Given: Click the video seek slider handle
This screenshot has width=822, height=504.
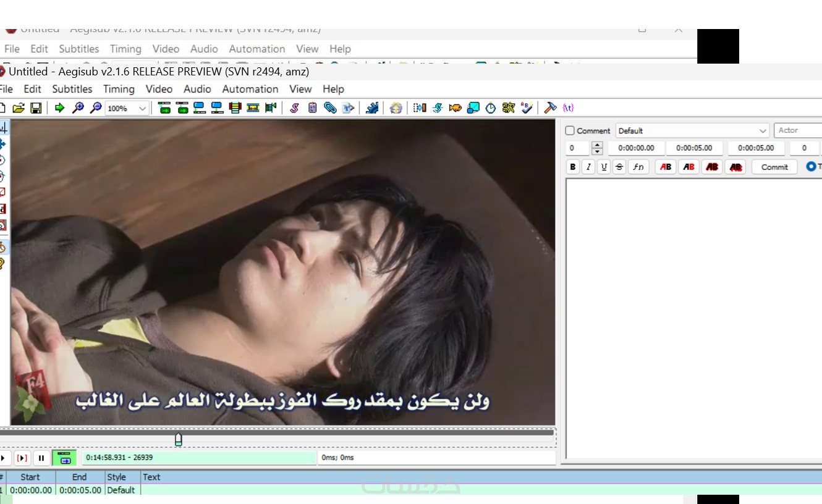Looking at the screenshot, I should 179,439.
